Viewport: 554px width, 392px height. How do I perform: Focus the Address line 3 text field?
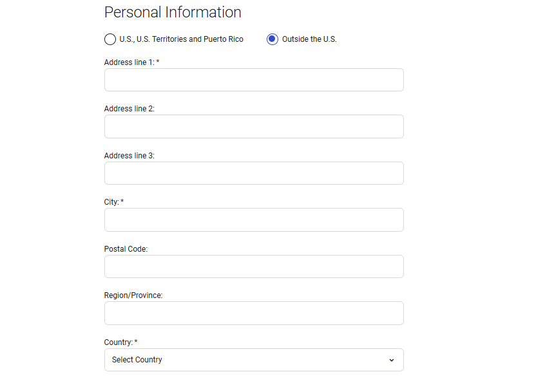254,173
